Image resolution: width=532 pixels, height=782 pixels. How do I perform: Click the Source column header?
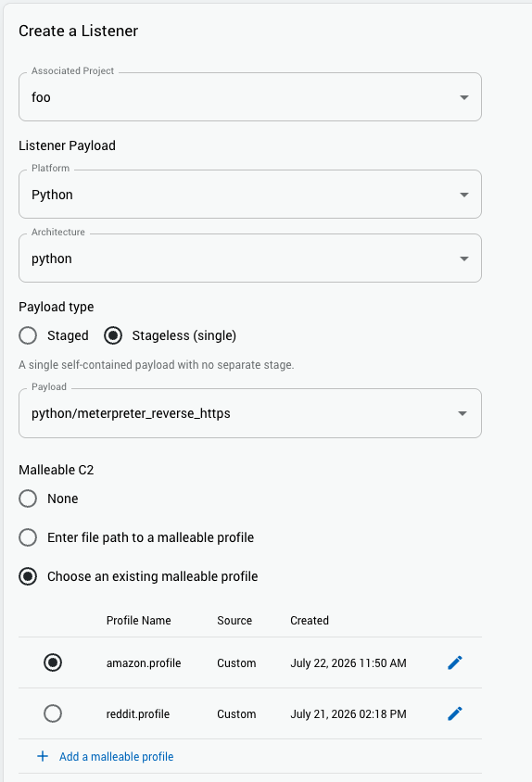click(x=234, y=621)
